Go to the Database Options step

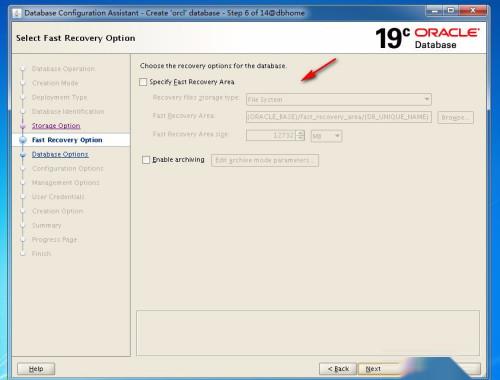pos(60,154)
